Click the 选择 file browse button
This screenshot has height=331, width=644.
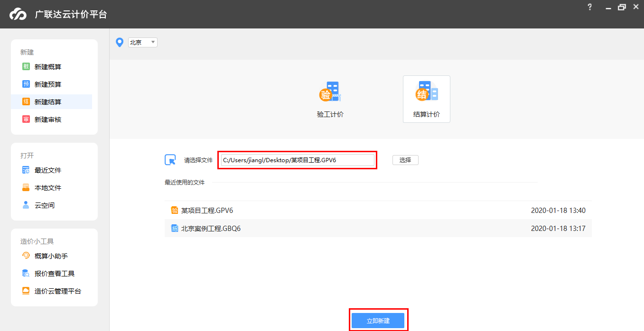[405, 160]
